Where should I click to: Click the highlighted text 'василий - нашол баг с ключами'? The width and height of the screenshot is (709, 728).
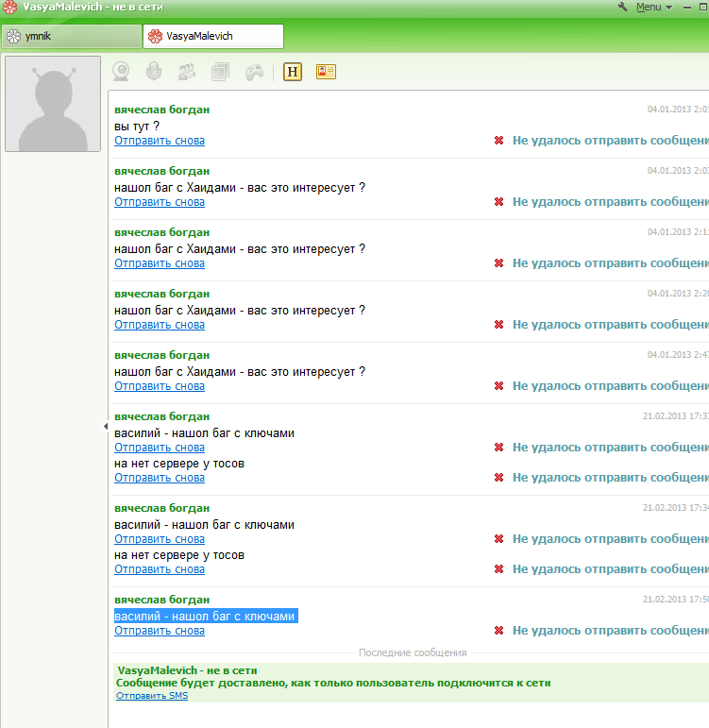(x=206, y=616)
